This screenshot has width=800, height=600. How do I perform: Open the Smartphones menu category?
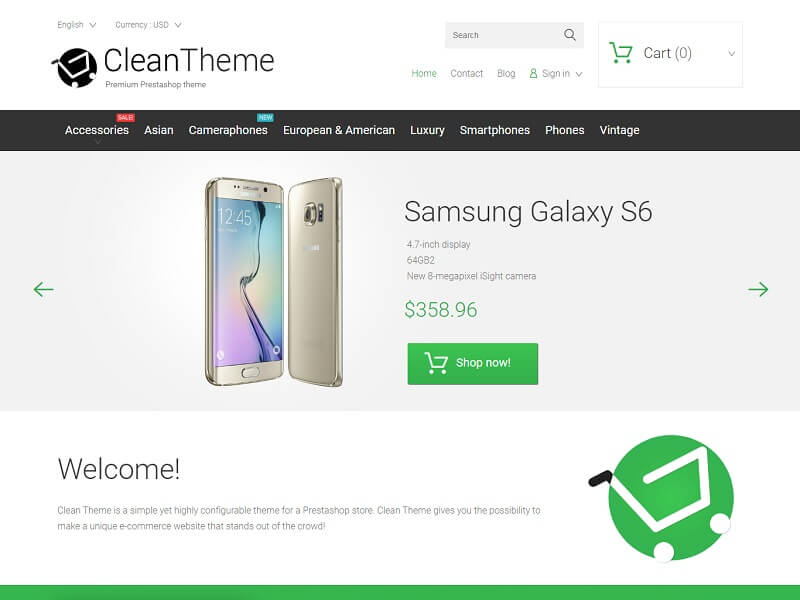494,130
